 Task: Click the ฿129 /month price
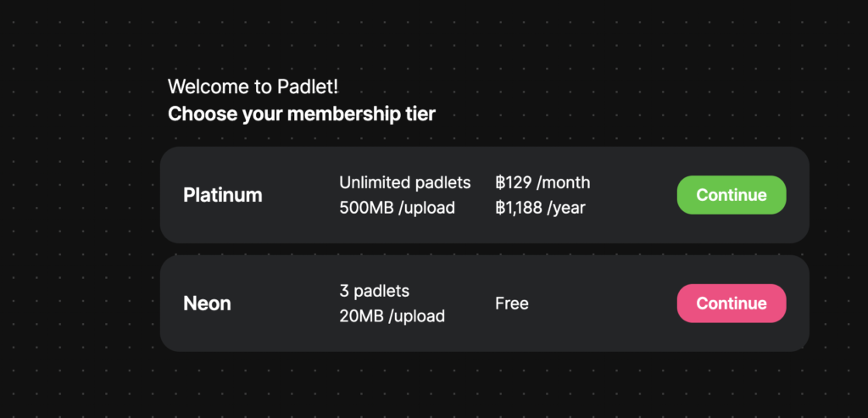(x=542, y=182)
